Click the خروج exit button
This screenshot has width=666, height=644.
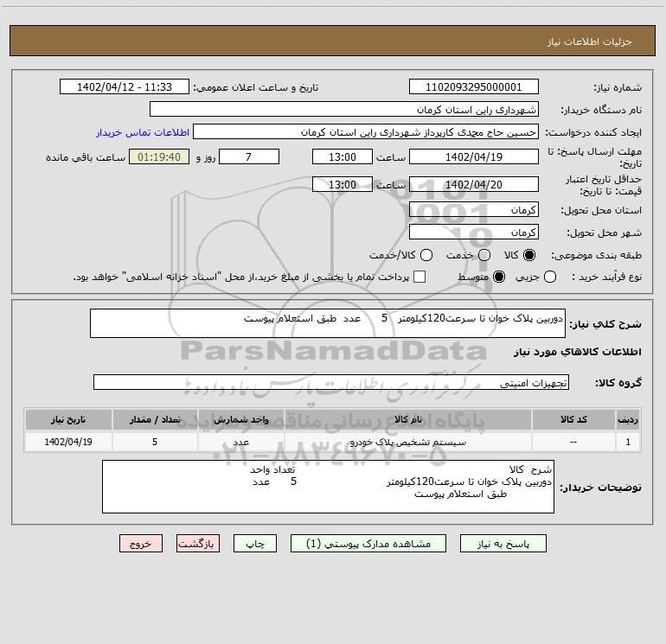(x=141, y=544)
